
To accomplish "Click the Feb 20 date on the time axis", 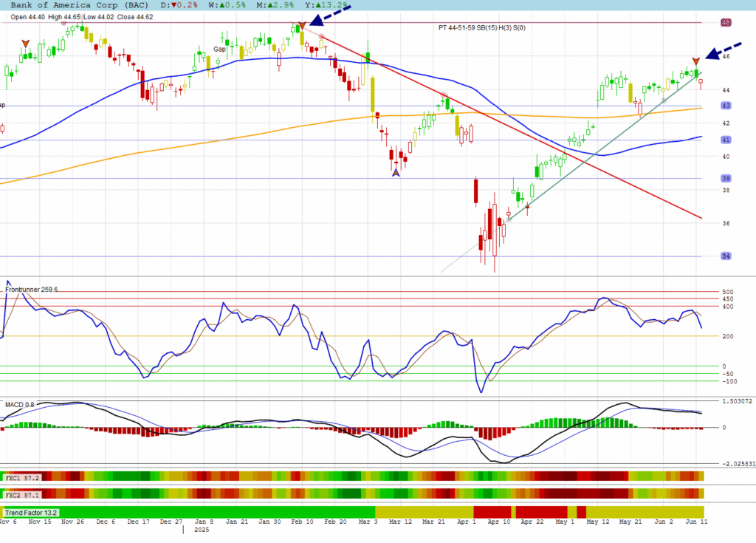I will [335, 522].
